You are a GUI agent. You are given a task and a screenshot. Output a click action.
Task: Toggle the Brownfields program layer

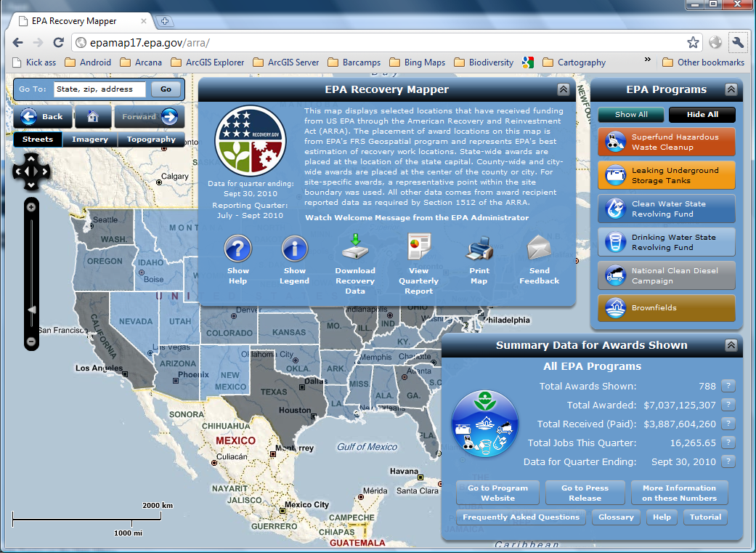(x=665, y=308)
